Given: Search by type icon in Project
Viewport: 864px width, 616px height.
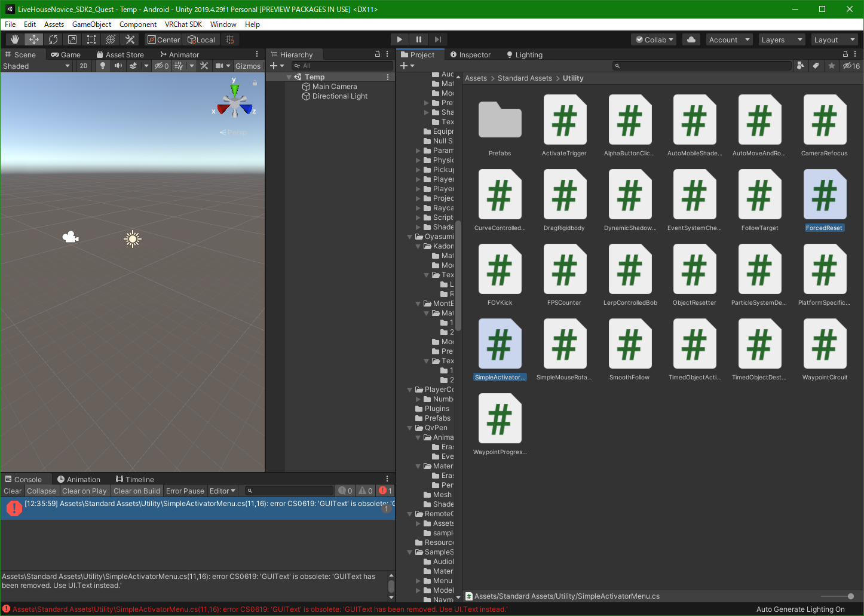Looking at the screenshot, I should coord(801,66).
